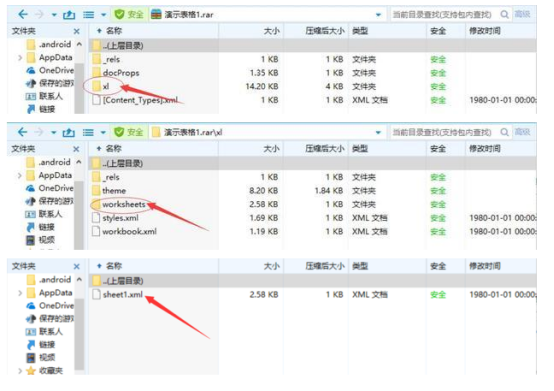The width and height of the screenshot is (554, 391).
Task: Go forward in the 演示表格1.rar\xl window
Action: coord(39,132)
